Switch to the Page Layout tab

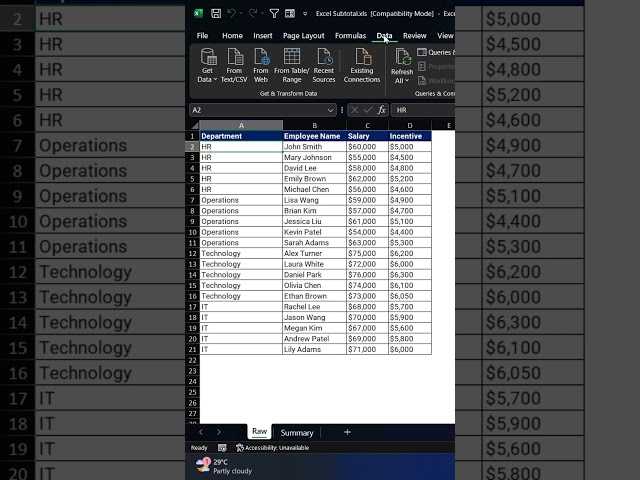tap(304, 36)
